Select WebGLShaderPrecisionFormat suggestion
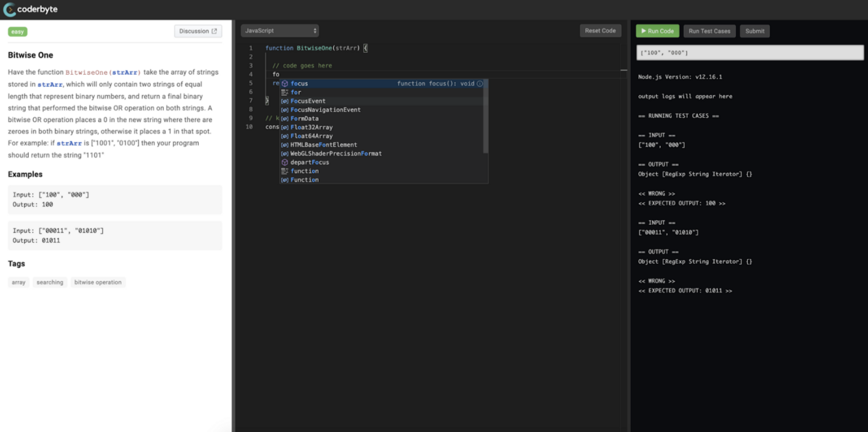The image size is (868, 432). click(381, 154)
